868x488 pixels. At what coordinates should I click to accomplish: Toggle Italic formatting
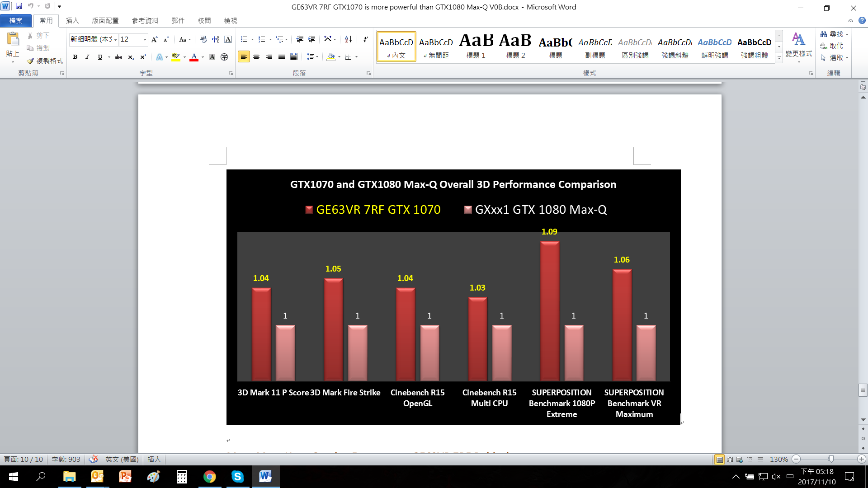[x=87, y=57]
